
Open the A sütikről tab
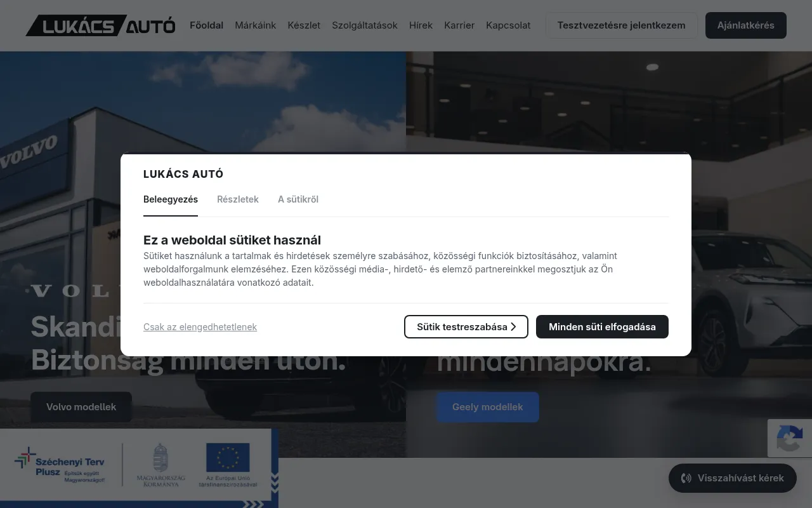[x=298, y=199]
